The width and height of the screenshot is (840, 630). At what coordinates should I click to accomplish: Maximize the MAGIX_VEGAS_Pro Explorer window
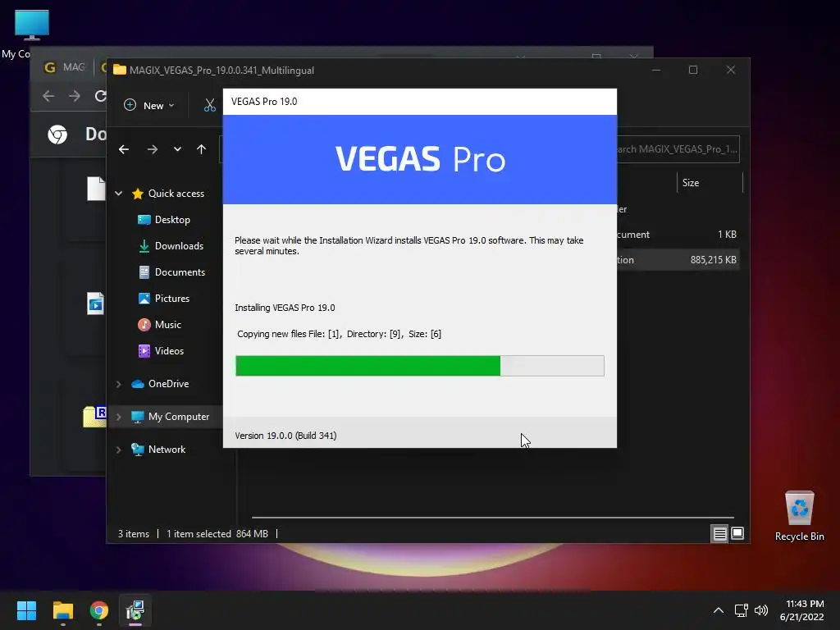click(693, 71)
